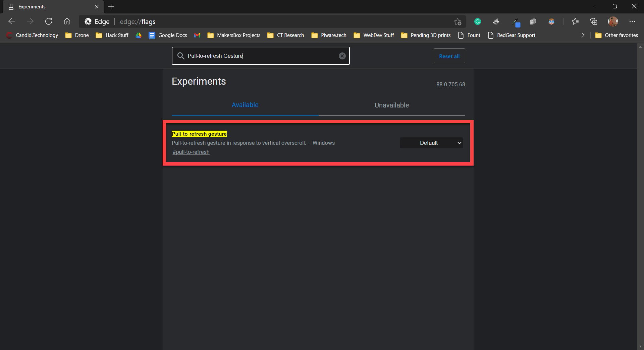The height and width of the screenshot is (350, 644).
Task: Open the gray overlapping-pages extension icon
Action: point(533,21)
